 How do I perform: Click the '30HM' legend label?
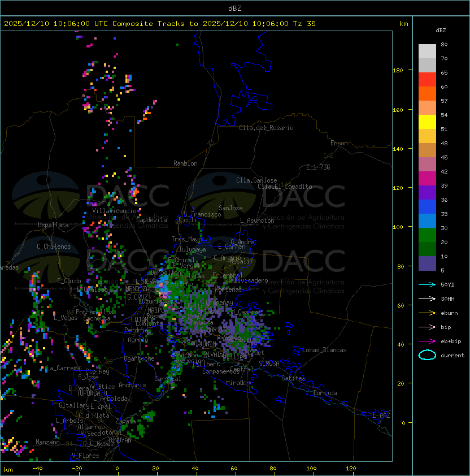(x=447, y=299)
